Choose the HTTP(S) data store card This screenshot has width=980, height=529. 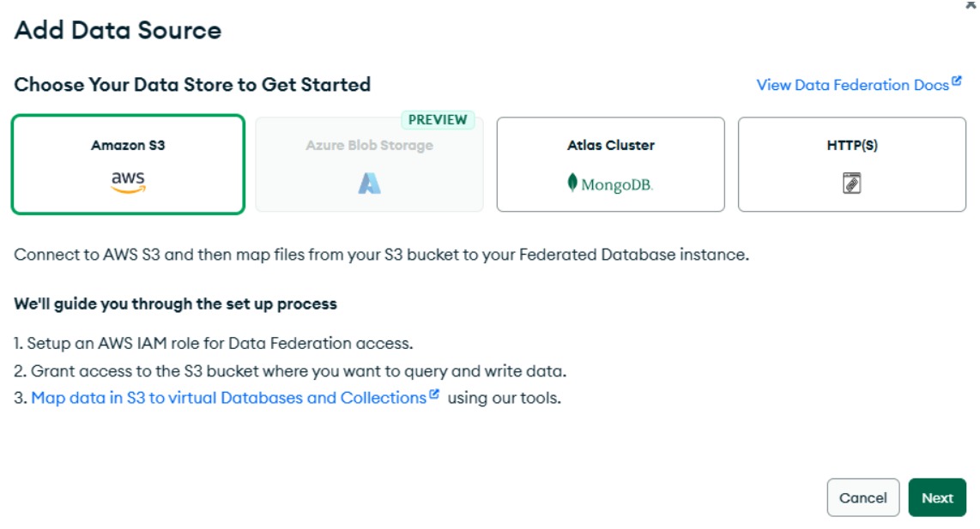point(851,164)
